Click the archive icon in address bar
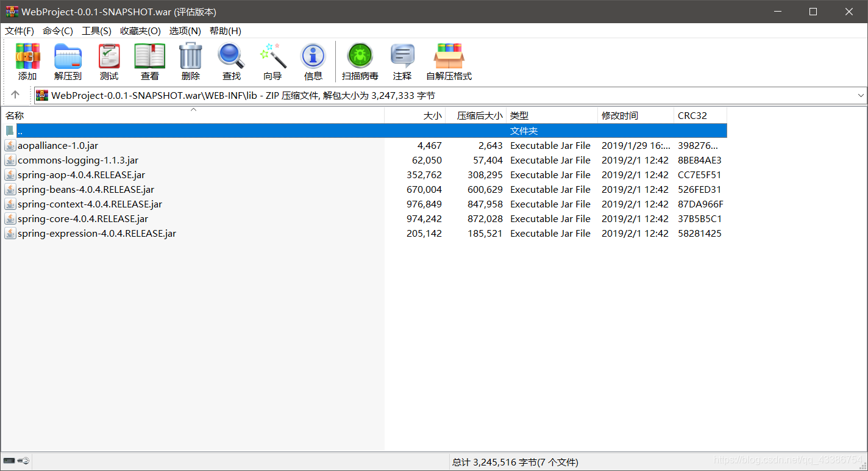Screen dimensions: 868x471 [42, 95]
